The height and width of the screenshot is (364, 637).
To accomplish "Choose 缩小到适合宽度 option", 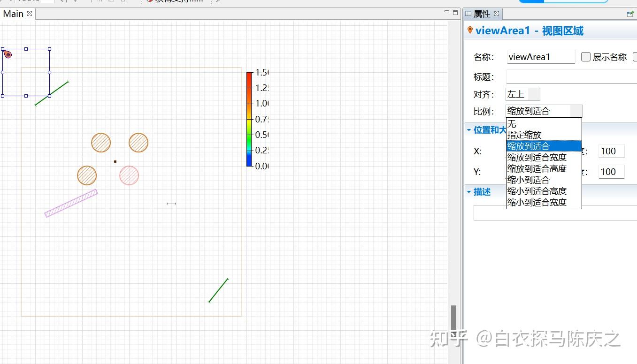I will [x=544, y=202].
